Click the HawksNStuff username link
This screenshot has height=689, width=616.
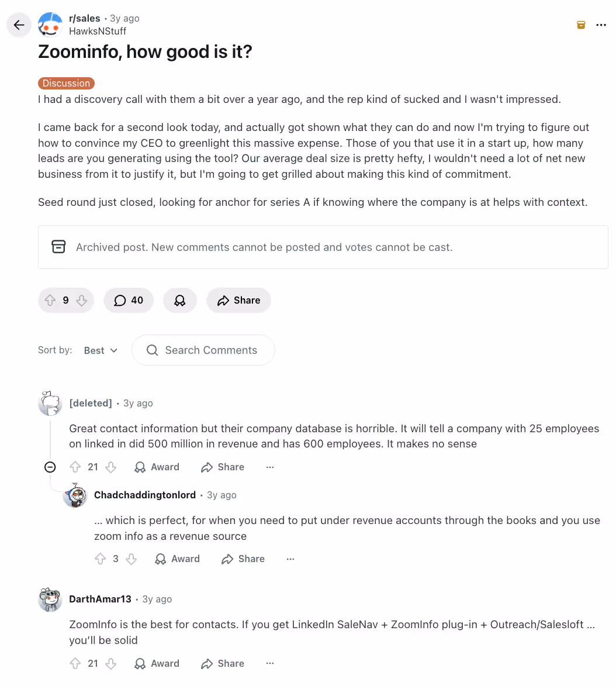point(98,31)
